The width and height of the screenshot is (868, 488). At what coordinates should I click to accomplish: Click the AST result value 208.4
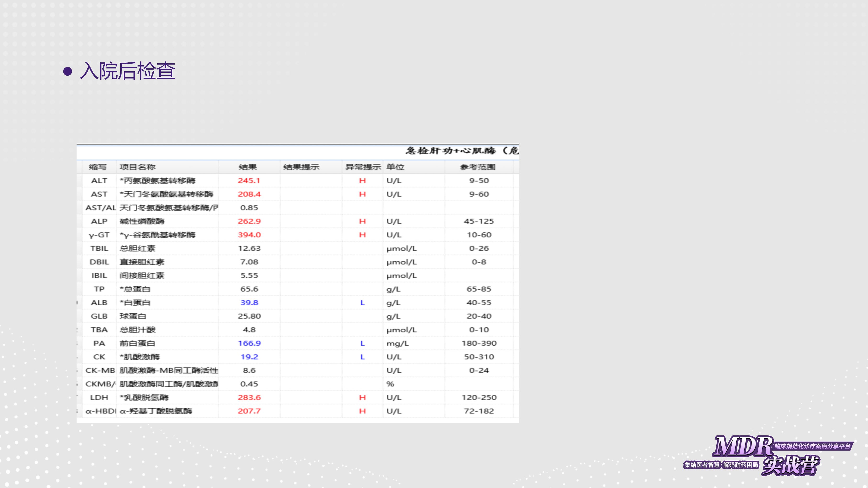pyautogui.click(x=249, y=194)
